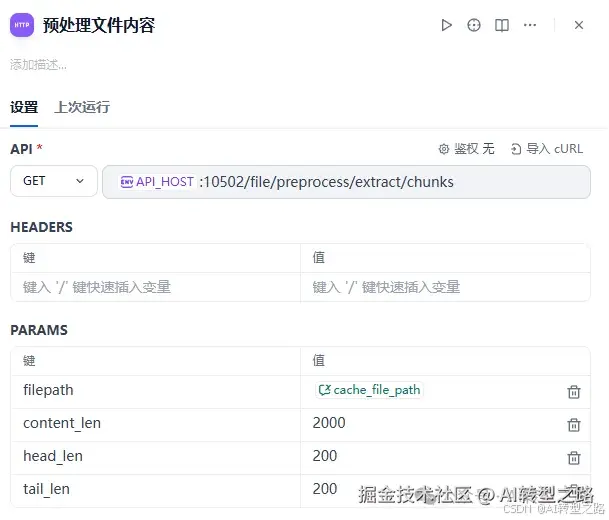
Task: Click the node title 预处理文件内容
Action: [99, 25]
